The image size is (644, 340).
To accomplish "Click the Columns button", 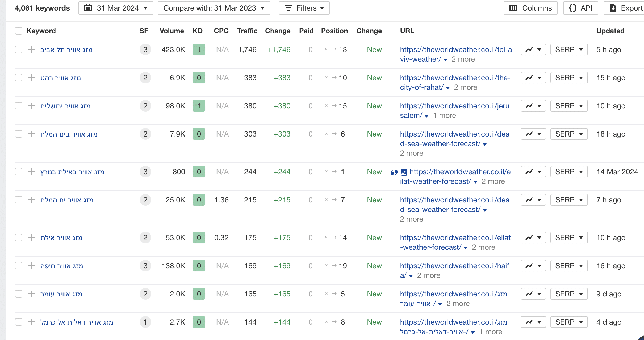I will point(531,8).
